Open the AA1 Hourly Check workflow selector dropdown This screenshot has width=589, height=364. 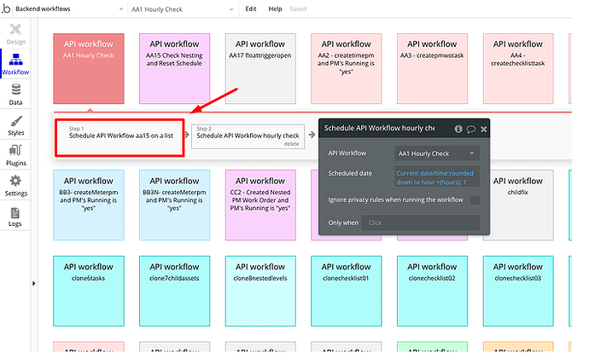coord(183,9)
